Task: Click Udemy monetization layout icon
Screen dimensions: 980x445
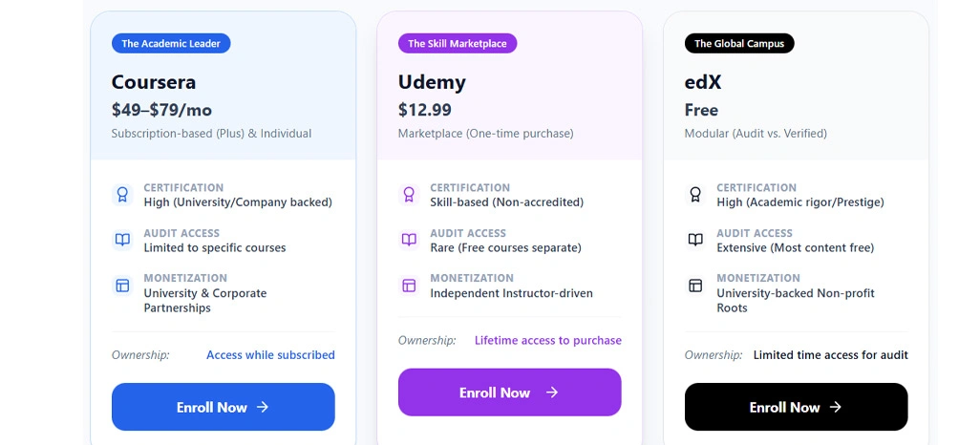Action: [409, 286]
